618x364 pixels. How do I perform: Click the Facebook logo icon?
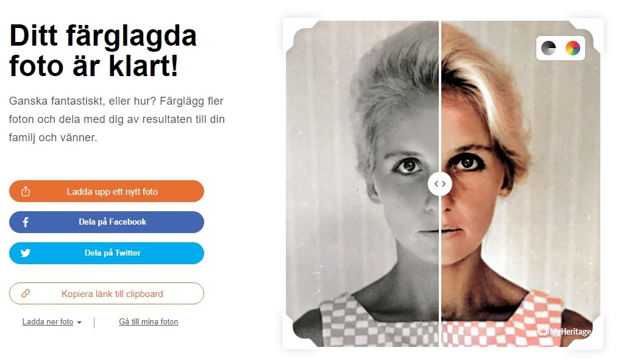point(26,222)
